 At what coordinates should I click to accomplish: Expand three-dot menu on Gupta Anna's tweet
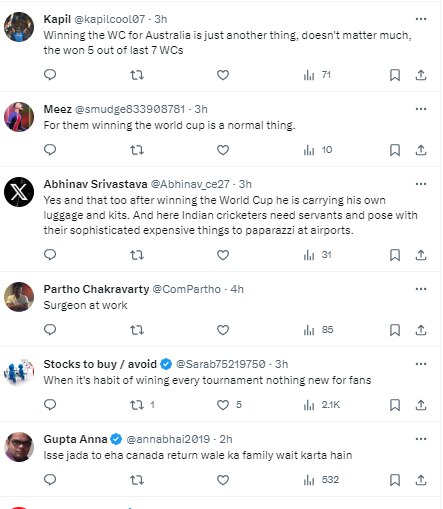tap(421, 439)
